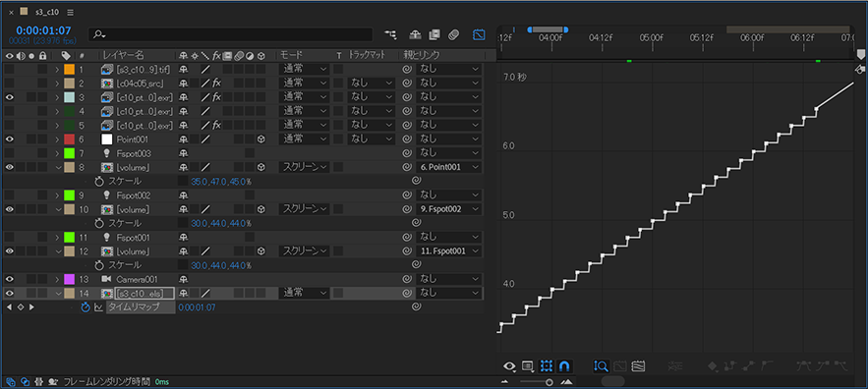This screenshot has height=389, width=868.
Task: Click the scale stopwatch under layer 8
Action: [99, 181]
